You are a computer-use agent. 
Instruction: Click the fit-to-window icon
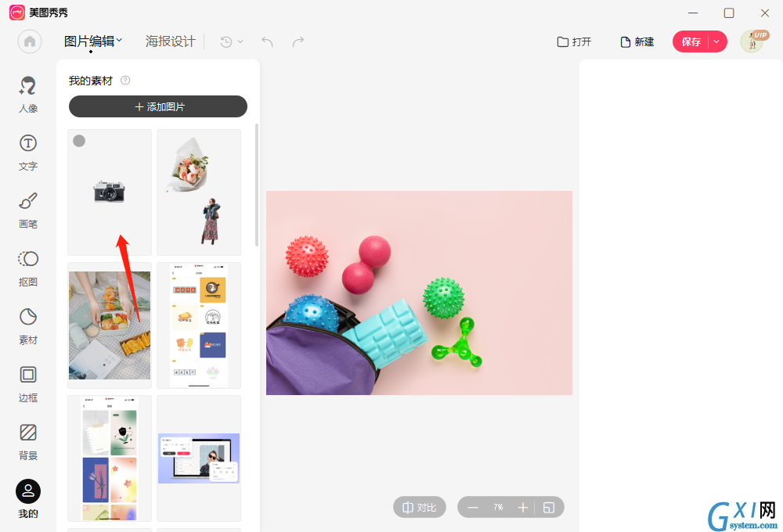549,508
